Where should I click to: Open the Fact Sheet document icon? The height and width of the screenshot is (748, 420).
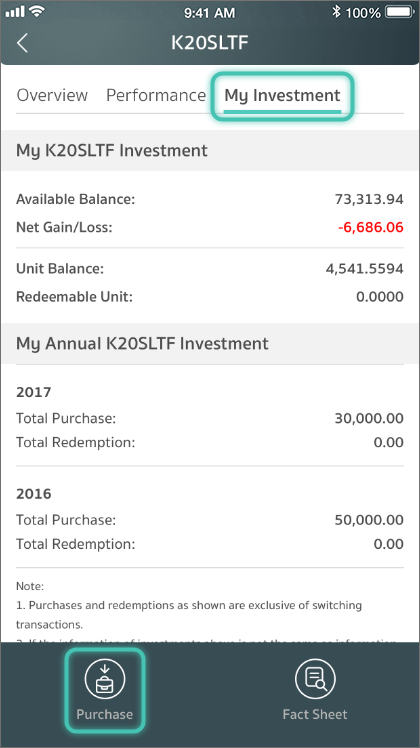pos(315,678)
